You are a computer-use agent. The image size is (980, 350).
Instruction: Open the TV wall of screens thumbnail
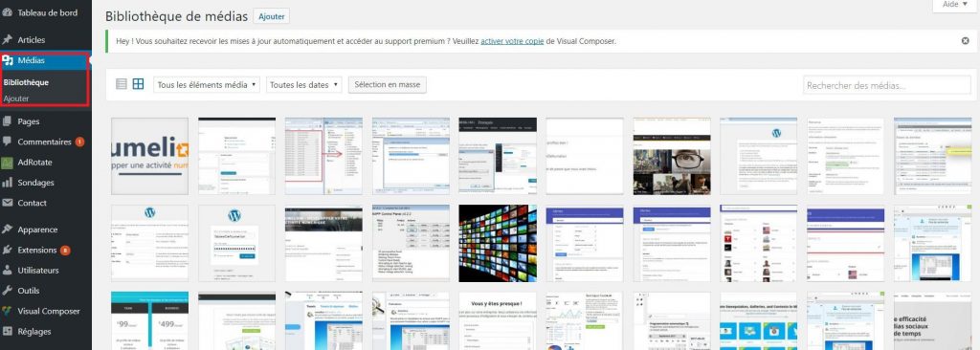pyautogui.click(x=498, y=243)
